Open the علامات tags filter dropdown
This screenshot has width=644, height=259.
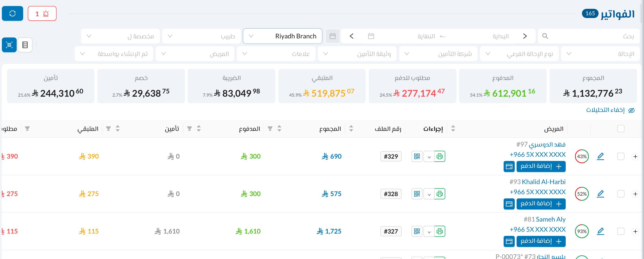click(x=276, y=54)
